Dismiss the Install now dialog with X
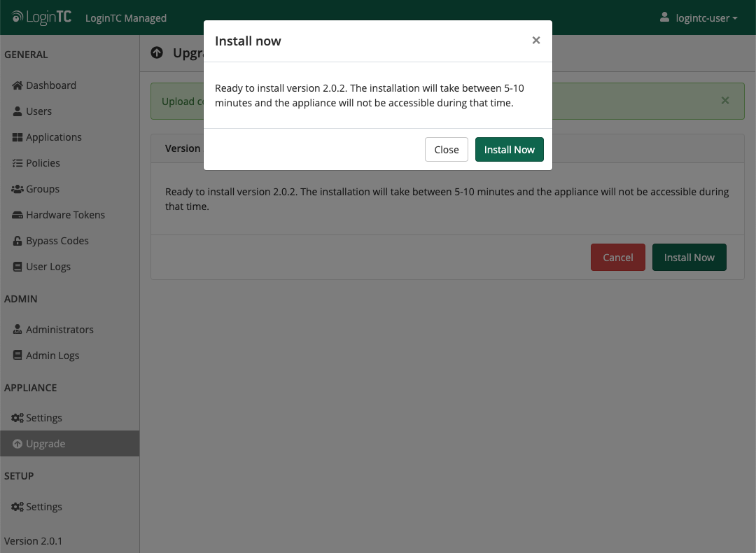Screen dimensions: 756x553 click(x=536, y=41)
